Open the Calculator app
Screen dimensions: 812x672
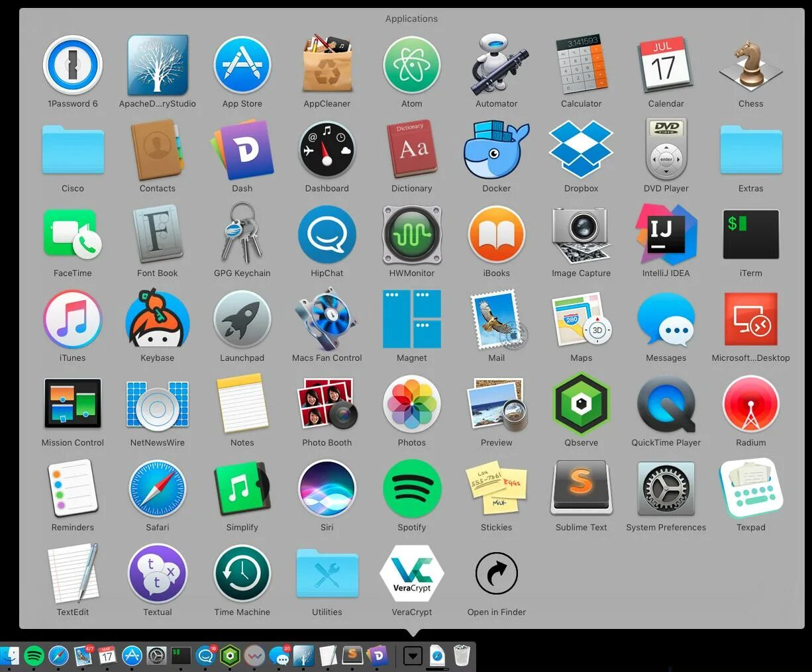click(x=582, y=66)
